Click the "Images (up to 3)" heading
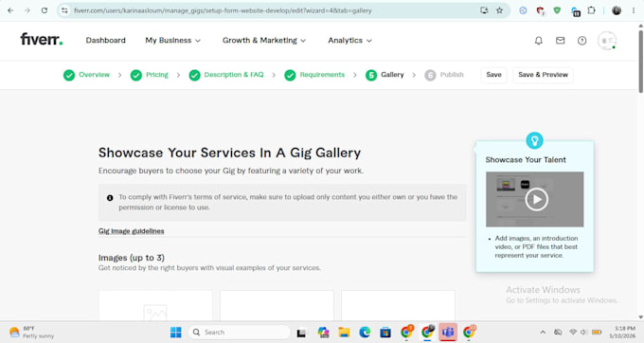 click(132, 258)
